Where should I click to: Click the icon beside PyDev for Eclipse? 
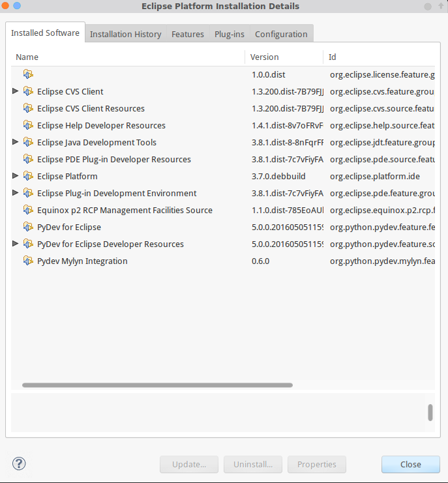point(28,227)
